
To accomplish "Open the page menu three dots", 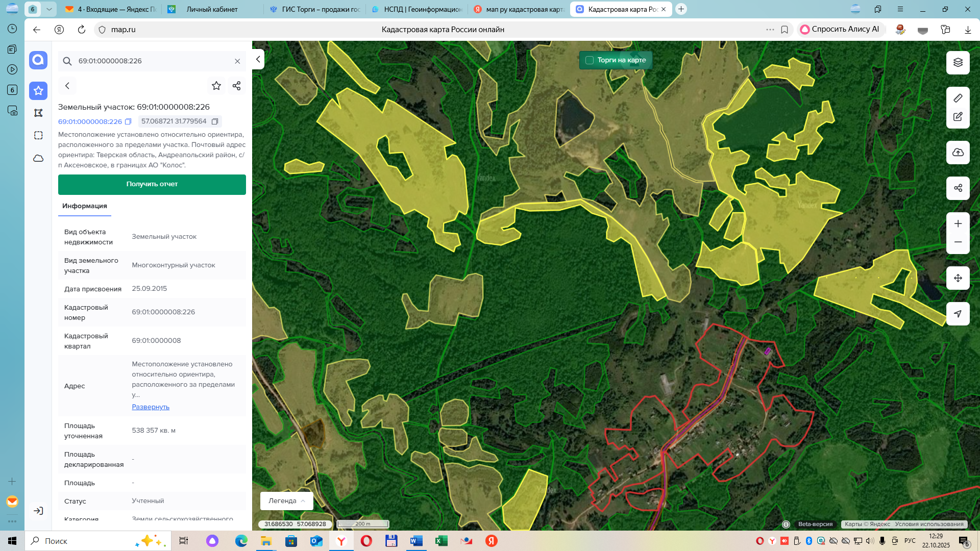I will point(770,30).
